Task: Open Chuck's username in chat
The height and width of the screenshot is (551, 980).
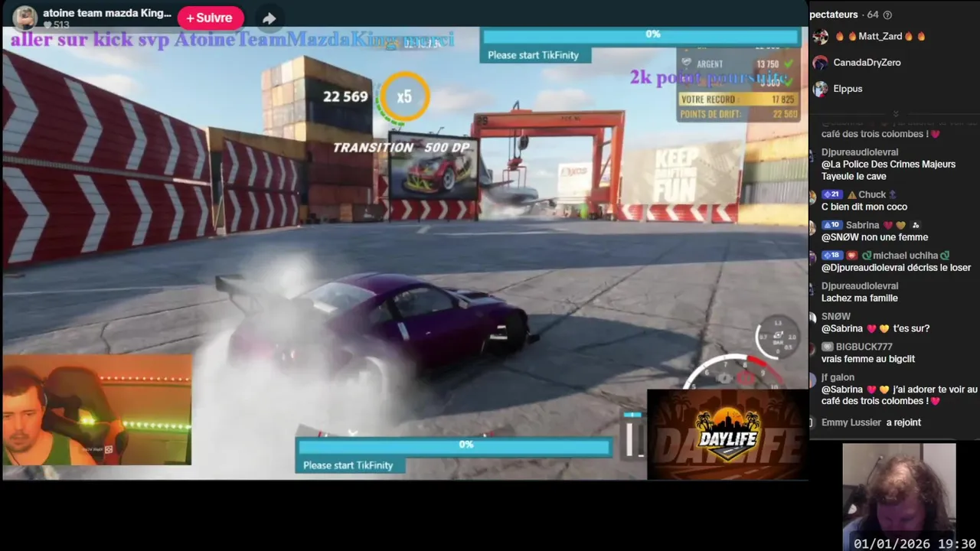Action: [x=871, y=194]
